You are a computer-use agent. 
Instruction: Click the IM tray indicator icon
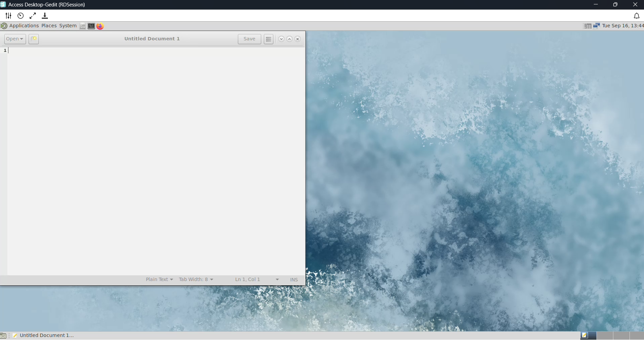588,26
